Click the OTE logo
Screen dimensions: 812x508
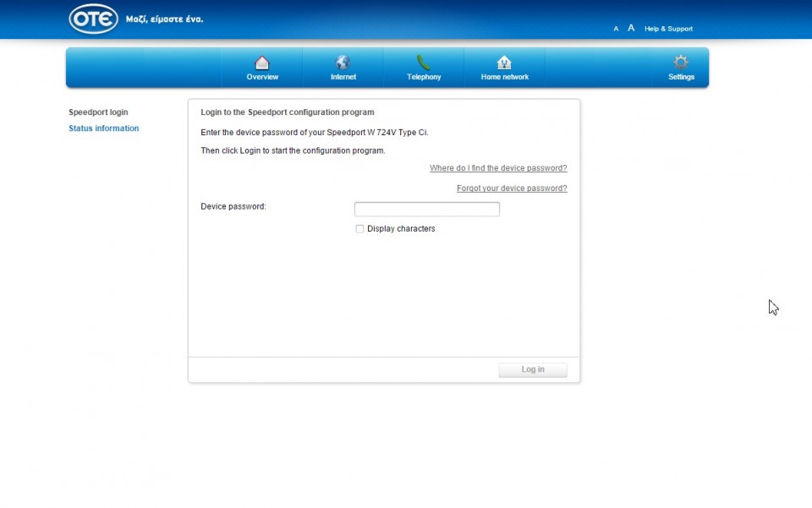[x=93, y=19]
